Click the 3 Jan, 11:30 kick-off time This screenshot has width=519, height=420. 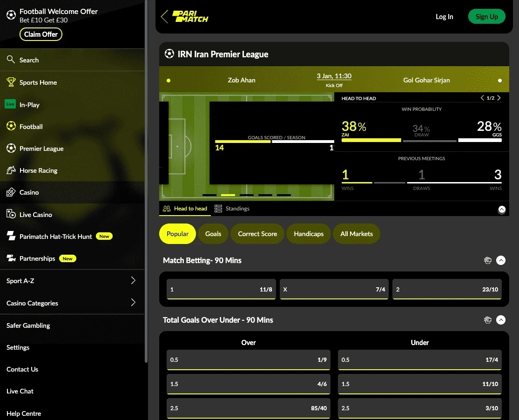[334, 76]
